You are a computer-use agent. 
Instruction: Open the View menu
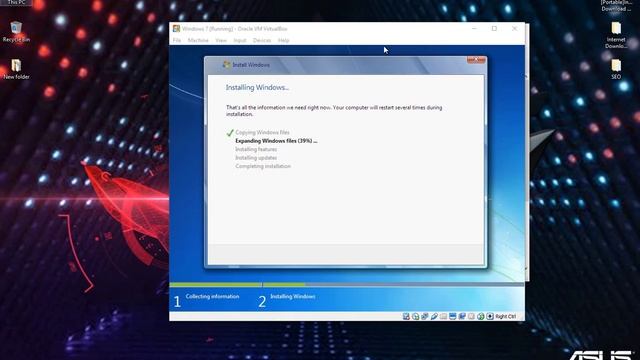(x=221, y=40)
